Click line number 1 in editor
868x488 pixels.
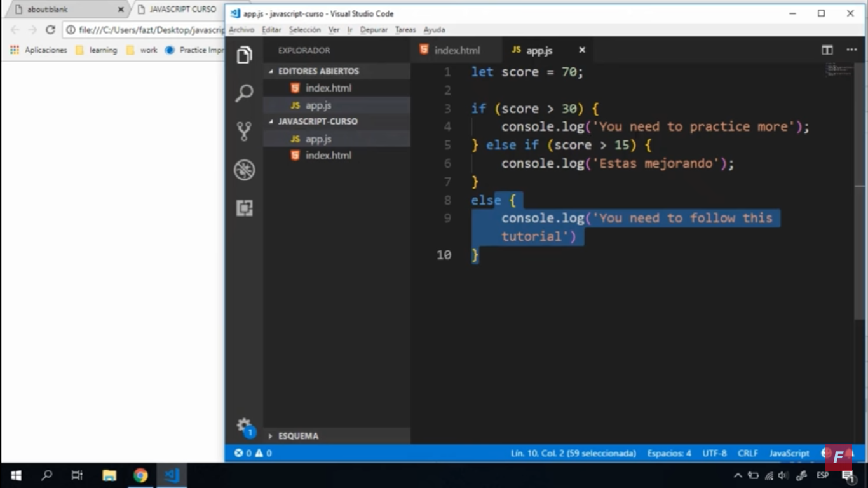(447, 72)
